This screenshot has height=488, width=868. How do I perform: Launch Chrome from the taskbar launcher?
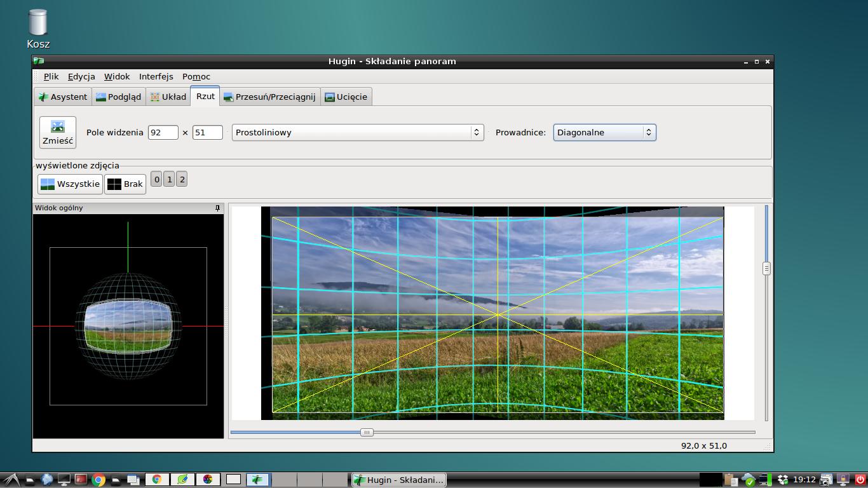click(x=98, y=480)
